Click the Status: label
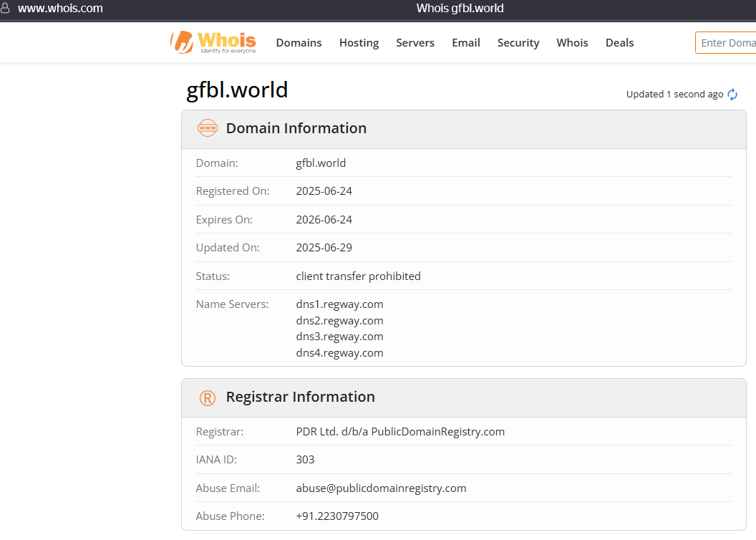This screenshot has width=756, height=540. (213, 276)
